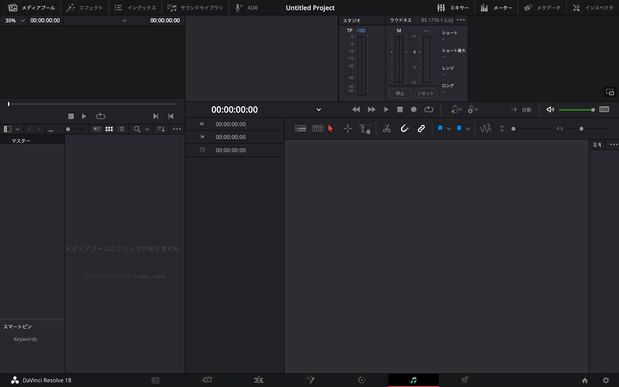
Task: Stop the Fairlight transport playback
Action: 400,109
